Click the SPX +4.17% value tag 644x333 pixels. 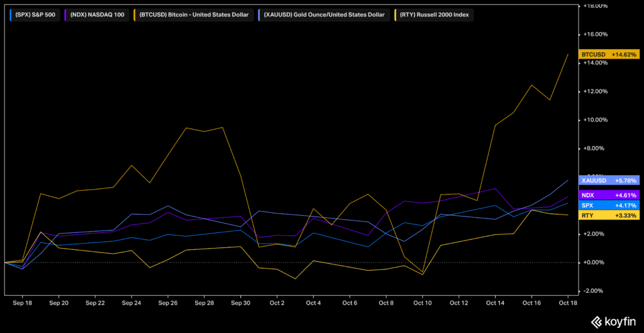pyautogui.click(x=609, y=205)
